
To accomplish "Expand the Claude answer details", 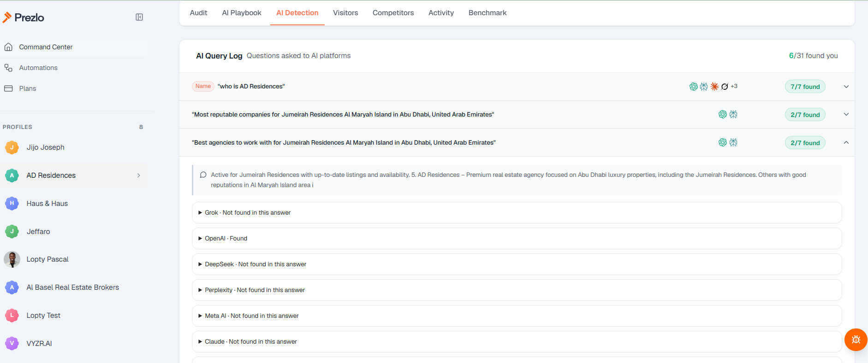I will pos(517,342).
